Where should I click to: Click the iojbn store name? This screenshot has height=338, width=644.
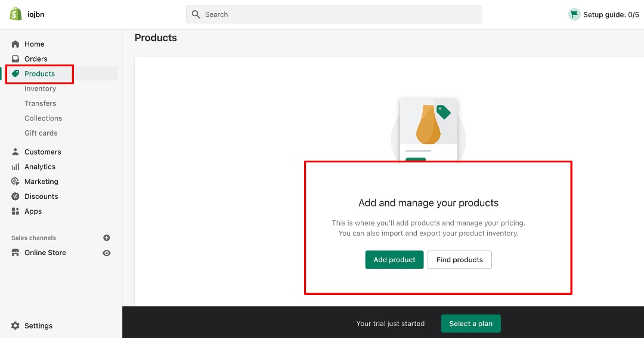[36, 14]
